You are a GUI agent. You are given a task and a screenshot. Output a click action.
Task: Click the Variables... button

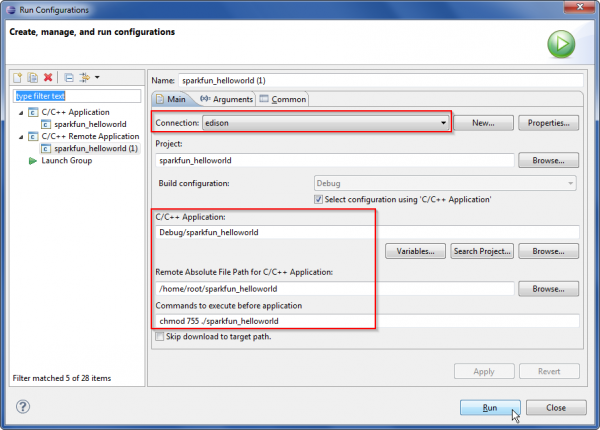coord(415,251)
